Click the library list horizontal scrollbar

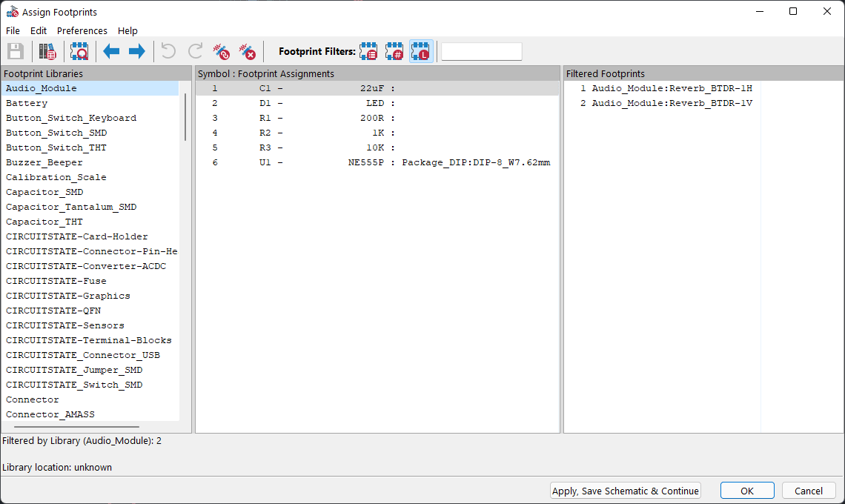(x=76, y=426)
